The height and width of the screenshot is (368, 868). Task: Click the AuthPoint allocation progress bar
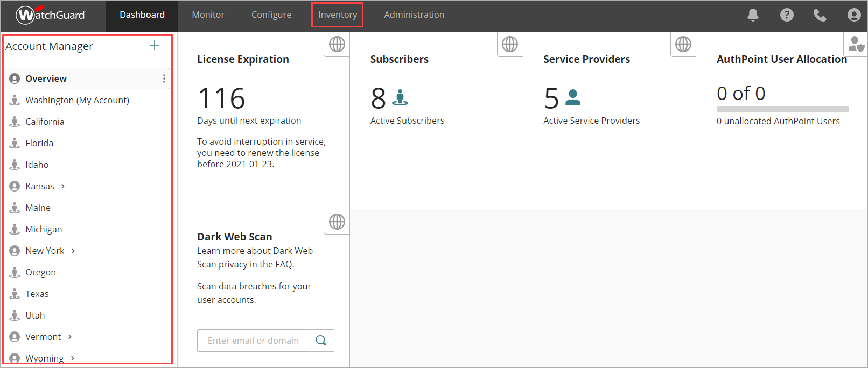[782, 109]
